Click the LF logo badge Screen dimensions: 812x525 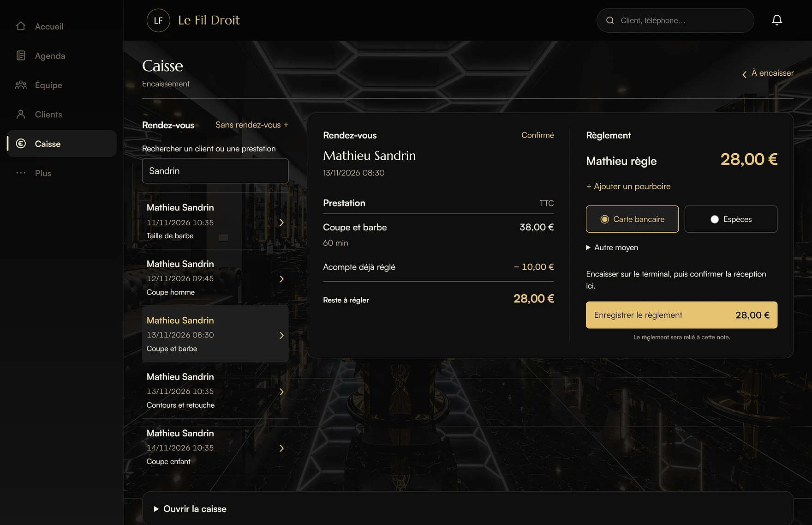click(x=158, y=20)
